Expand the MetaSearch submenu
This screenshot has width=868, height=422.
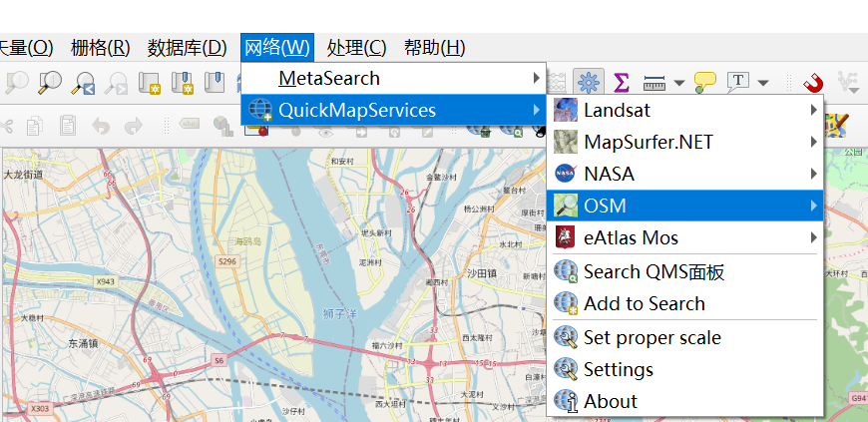point(393,78)
